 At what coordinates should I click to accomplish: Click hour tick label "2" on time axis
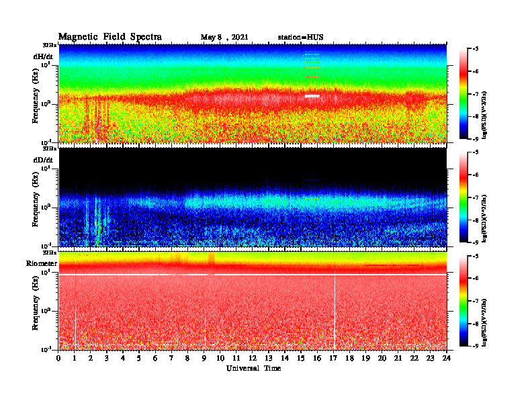pos(91,359)
